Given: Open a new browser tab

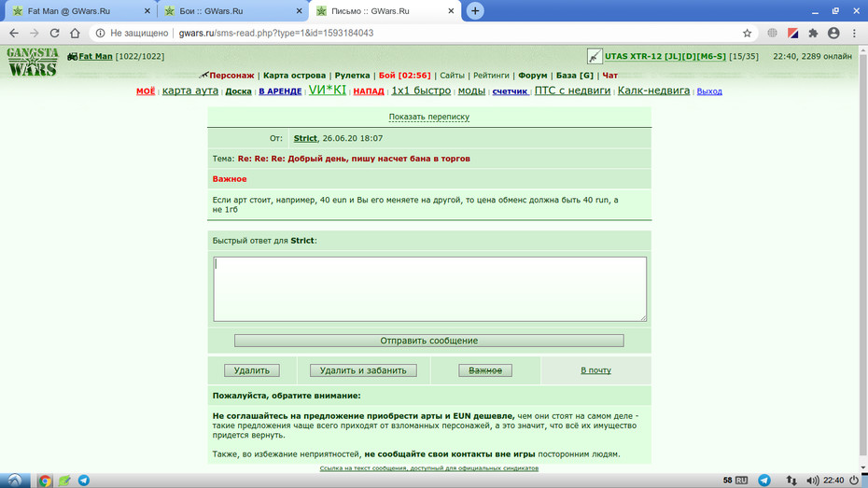Looking at the screenshot, I should coord(475,11).
